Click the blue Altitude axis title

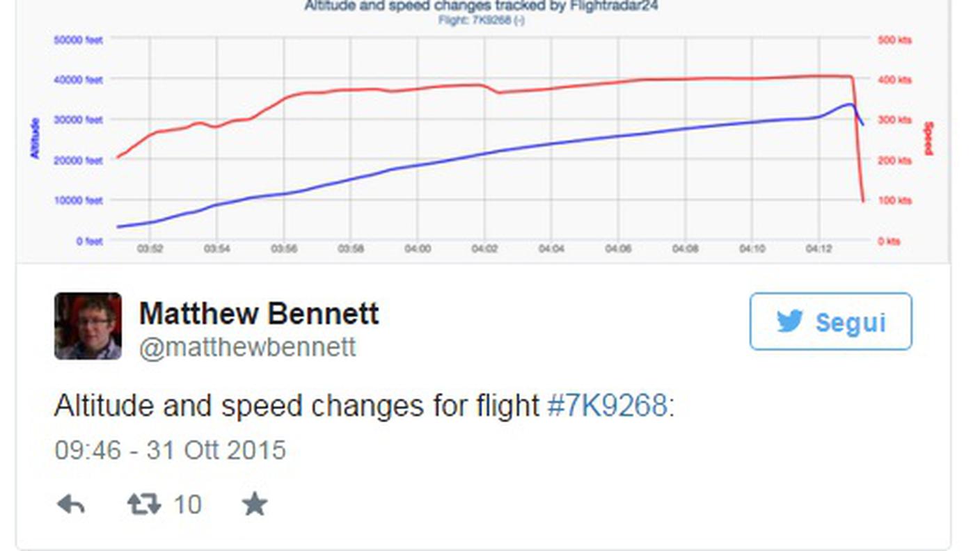point(35,138)
